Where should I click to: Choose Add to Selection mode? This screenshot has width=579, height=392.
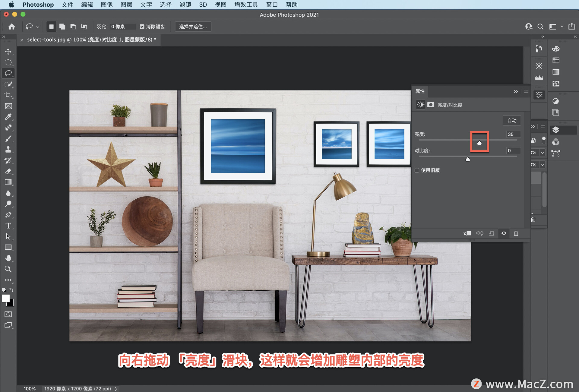click(x=62, y=27)
